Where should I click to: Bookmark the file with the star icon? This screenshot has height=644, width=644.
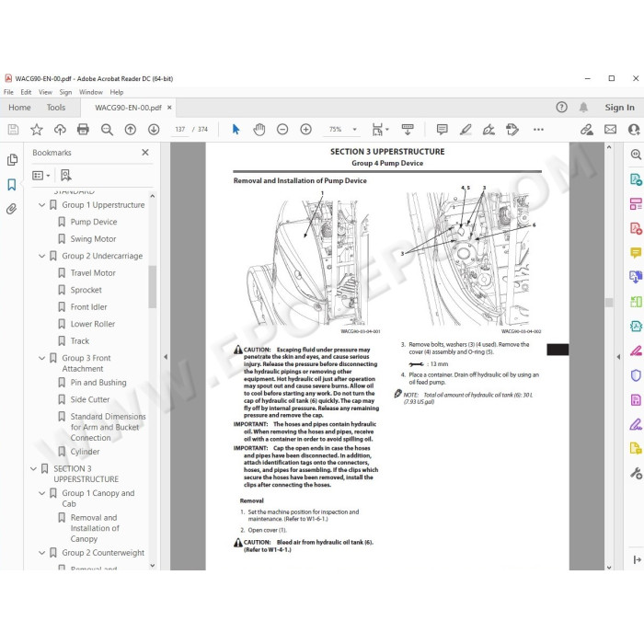pyautogui.click(x=37, y=130)
